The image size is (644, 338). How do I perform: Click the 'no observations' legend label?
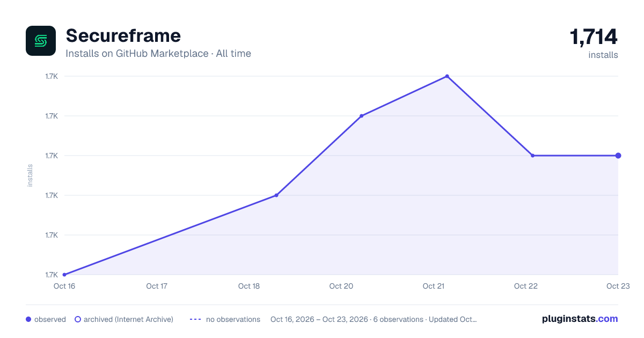click(233, 319)
